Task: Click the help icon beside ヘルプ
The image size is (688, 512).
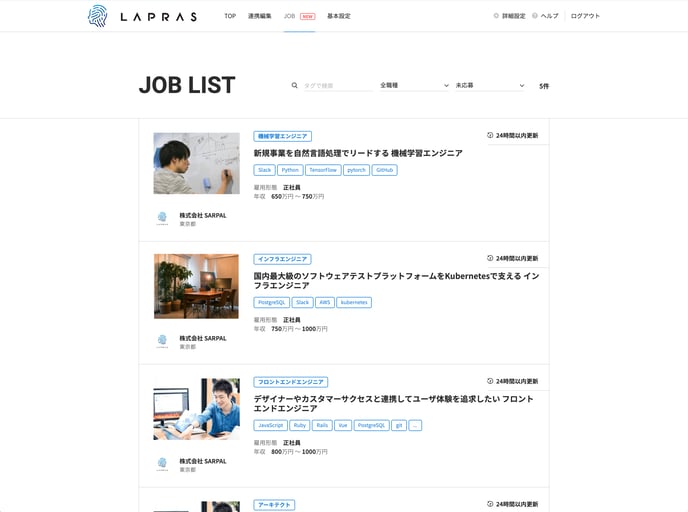Action: (535, 16)
